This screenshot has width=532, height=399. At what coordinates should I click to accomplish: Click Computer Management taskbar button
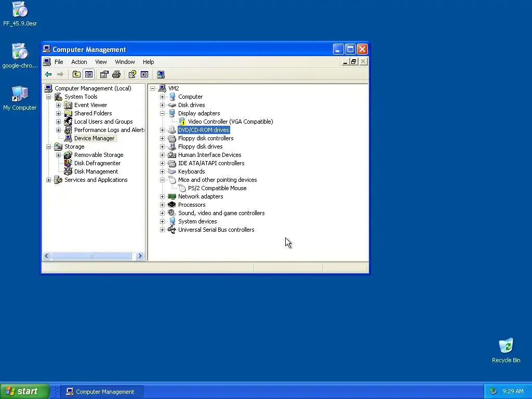point(102,392)
